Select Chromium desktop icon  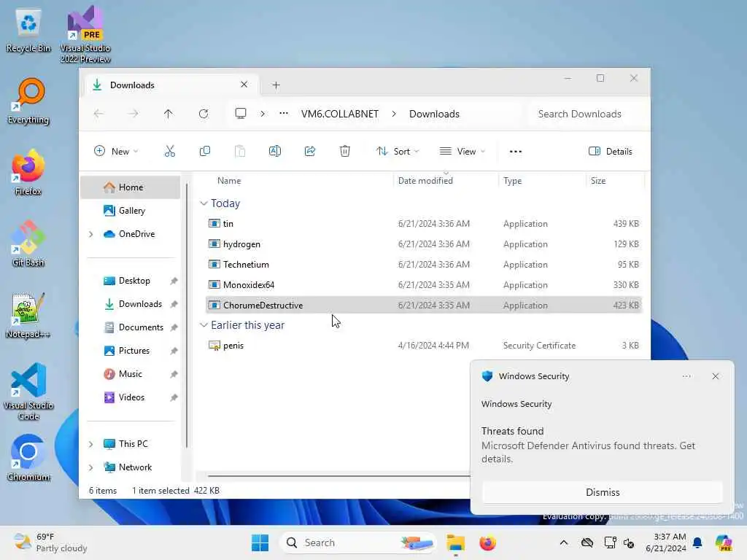coord(28,458)
